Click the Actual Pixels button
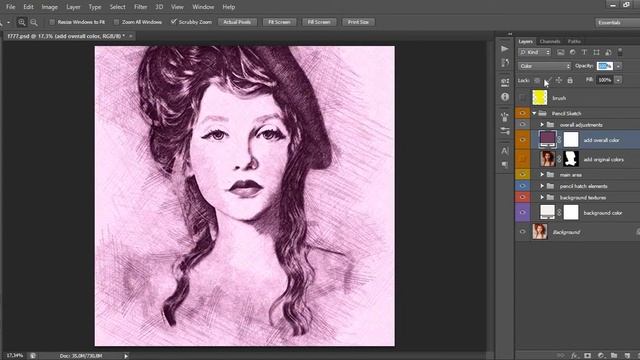 tap(237, 22)
